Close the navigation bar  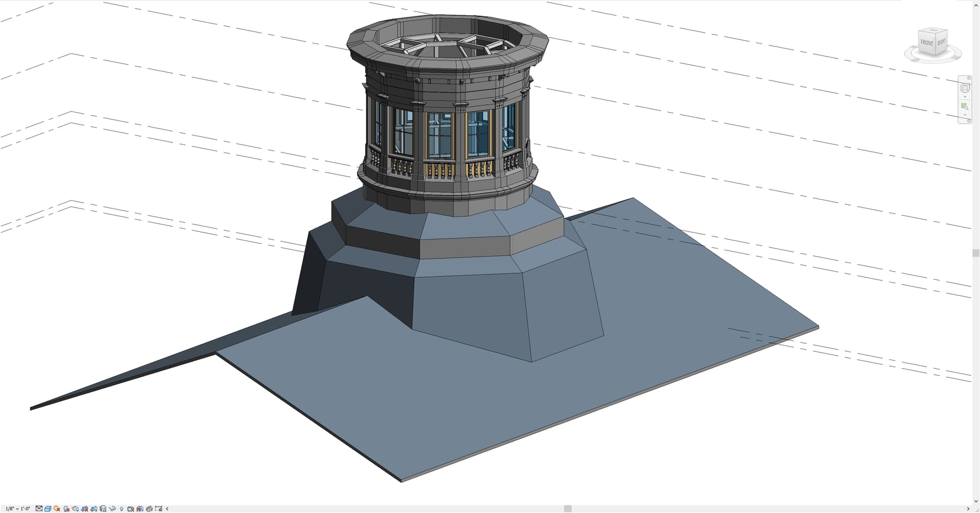tap(969, 78)
